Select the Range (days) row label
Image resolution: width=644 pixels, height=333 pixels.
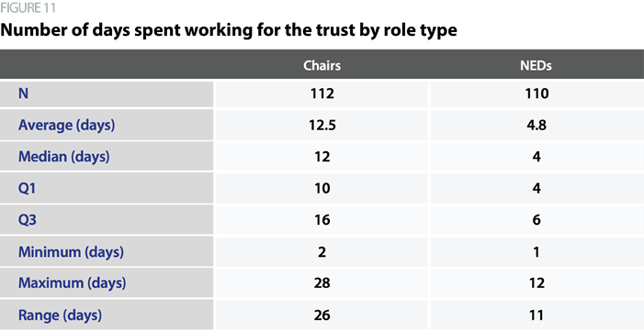click(x=60, y=315)
